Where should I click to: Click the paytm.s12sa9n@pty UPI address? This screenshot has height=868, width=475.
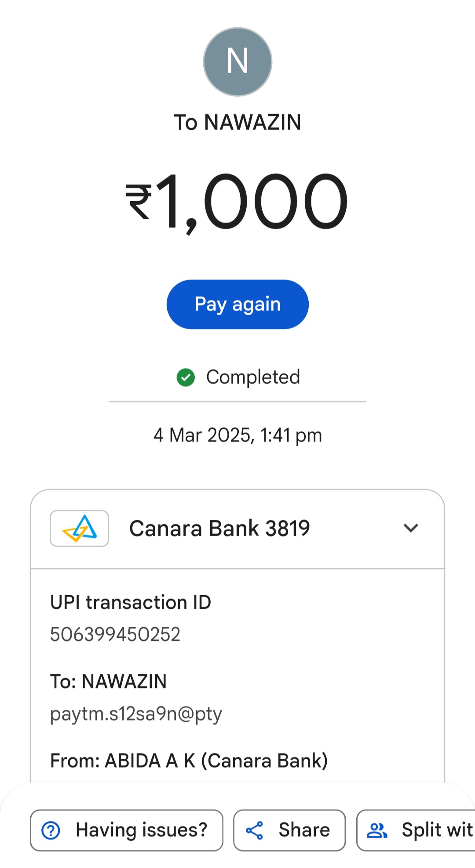point(136,714)
